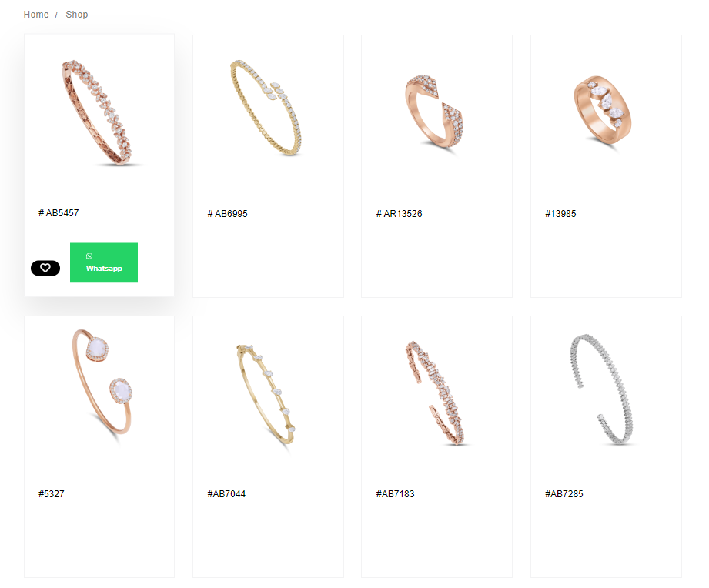Click the #13985 product title
The width and height of the screenshot is (709, 588).
pyautogui.click(x=560, y=214)
